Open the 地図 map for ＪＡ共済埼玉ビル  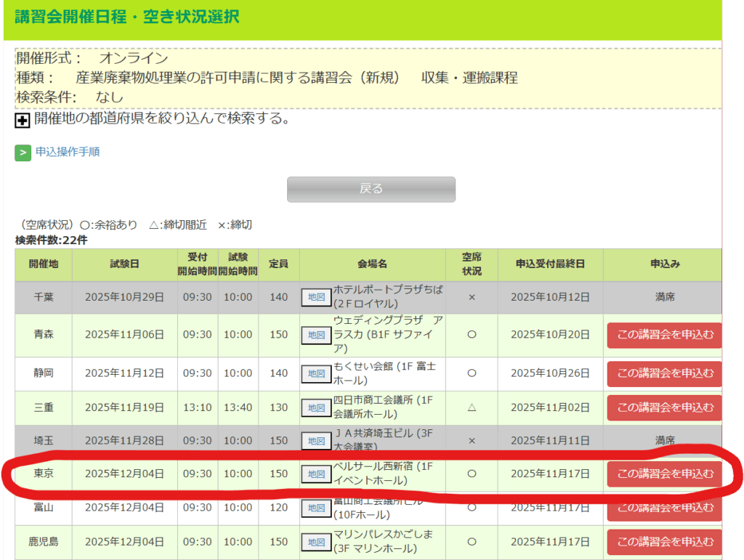[316, 441]
